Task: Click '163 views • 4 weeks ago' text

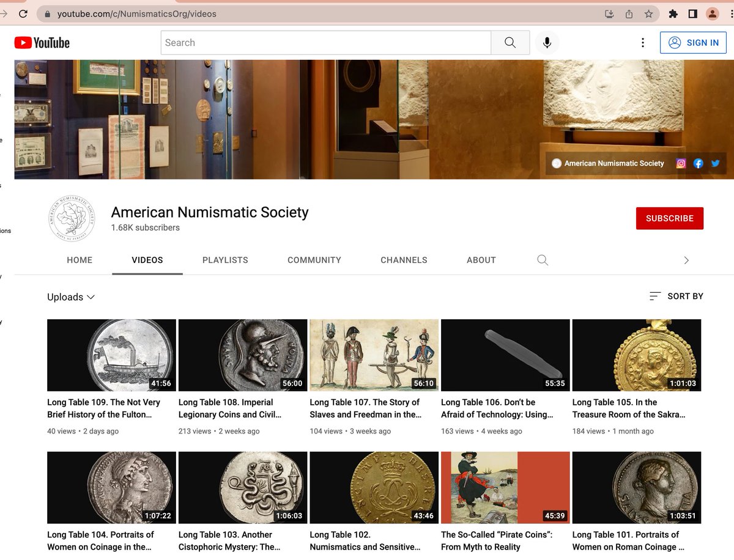Action: (481, 431)
